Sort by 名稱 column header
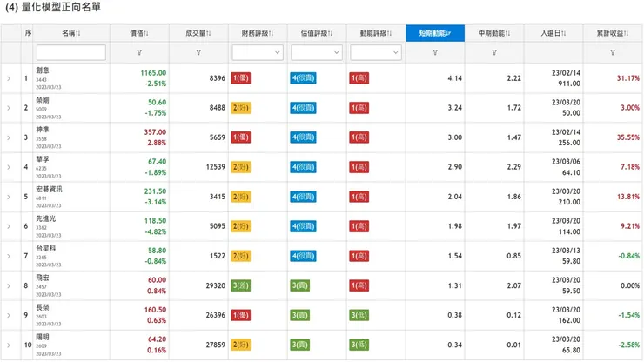 pyautogui.click(x=71, y=33)
